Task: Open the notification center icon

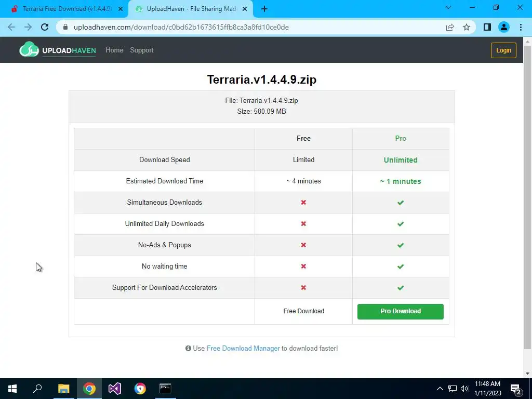Action: click(515, 389)
